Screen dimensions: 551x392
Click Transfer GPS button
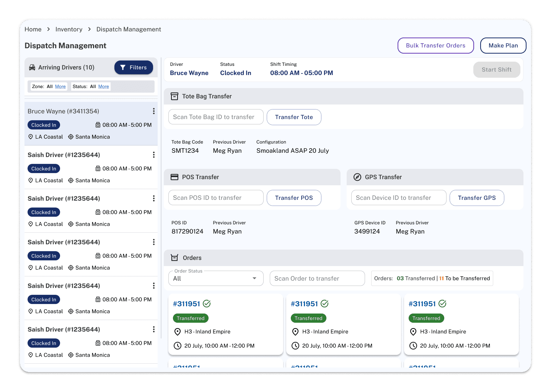(477, 198)
